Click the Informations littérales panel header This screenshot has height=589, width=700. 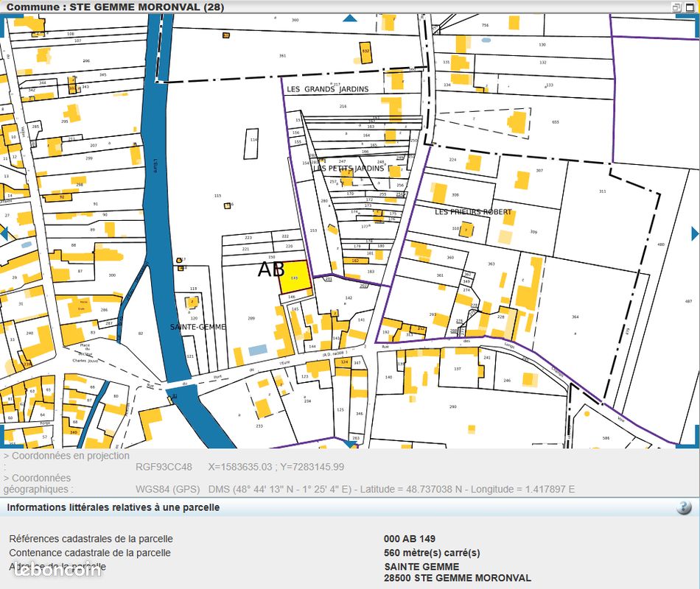pos(113,507)
